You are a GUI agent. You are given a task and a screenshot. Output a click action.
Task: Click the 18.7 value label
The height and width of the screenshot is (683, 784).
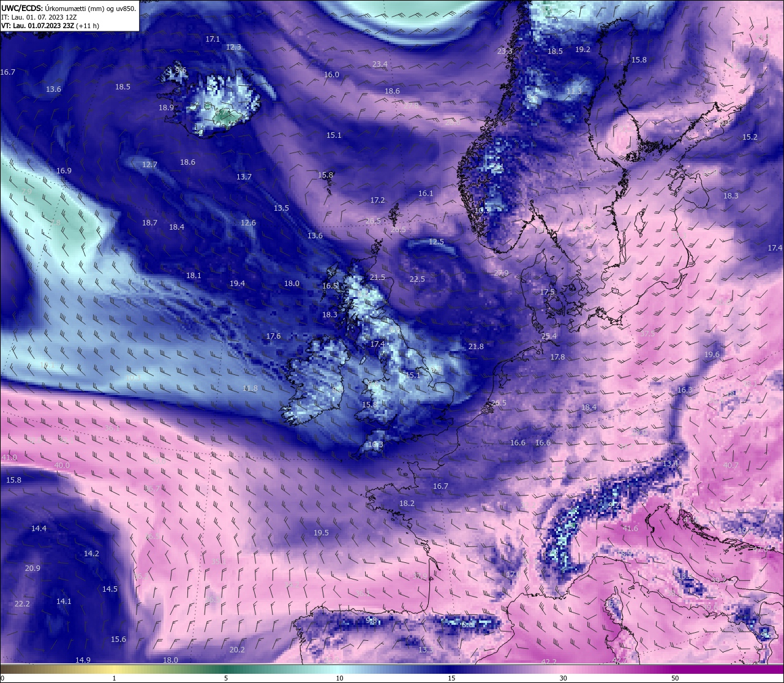point(149,223)
